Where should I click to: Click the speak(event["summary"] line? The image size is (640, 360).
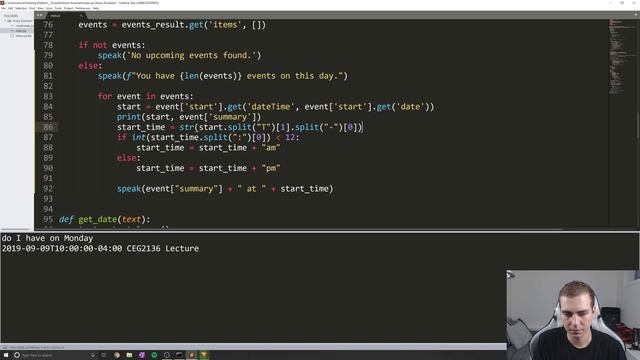point(225,189)
